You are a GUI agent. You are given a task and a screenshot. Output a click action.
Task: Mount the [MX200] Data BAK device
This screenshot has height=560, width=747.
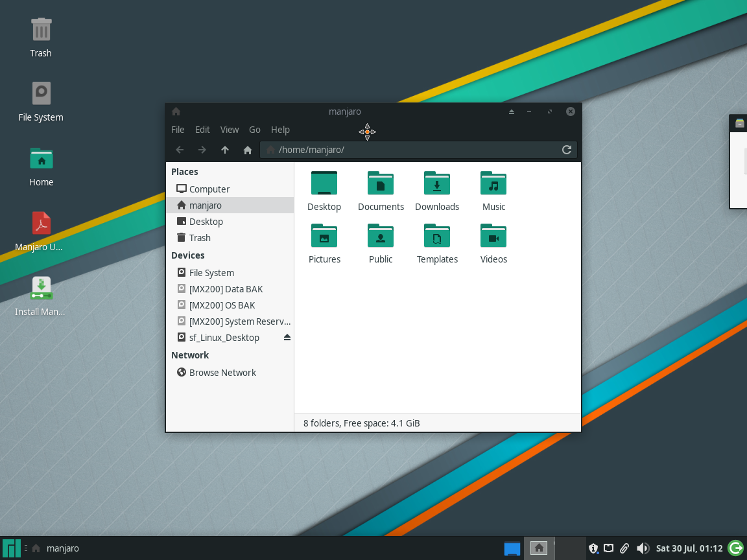click(x=230, y=289)
